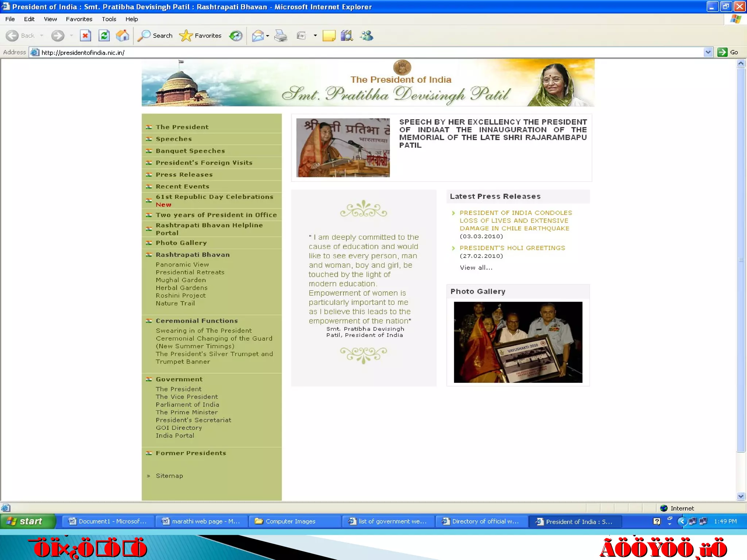Image resolution: width=747 pixels, height=560 pixels.
Task: Click the Stop loading toolbar icon
Action: [x=85, y=35]
